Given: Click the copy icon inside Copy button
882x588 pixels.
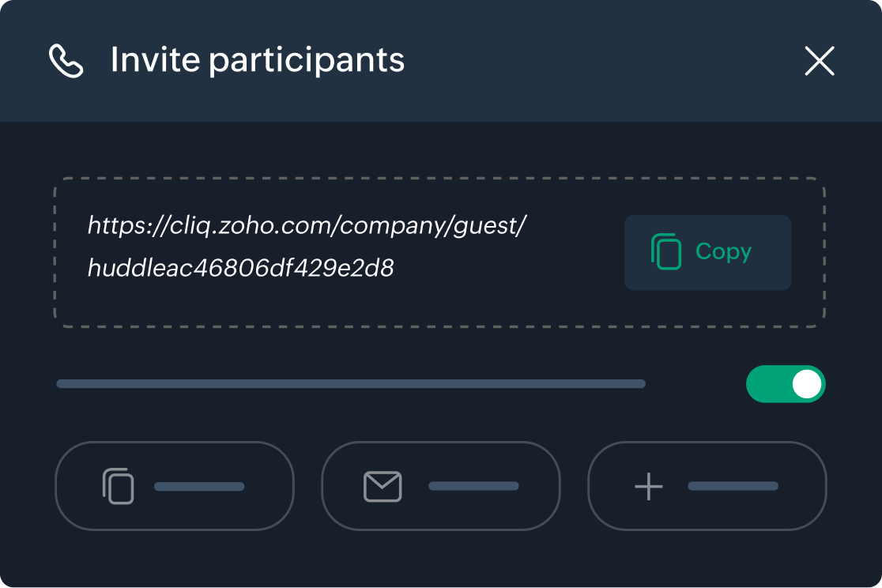Looking at the screenshot, I should coord(665,252).
